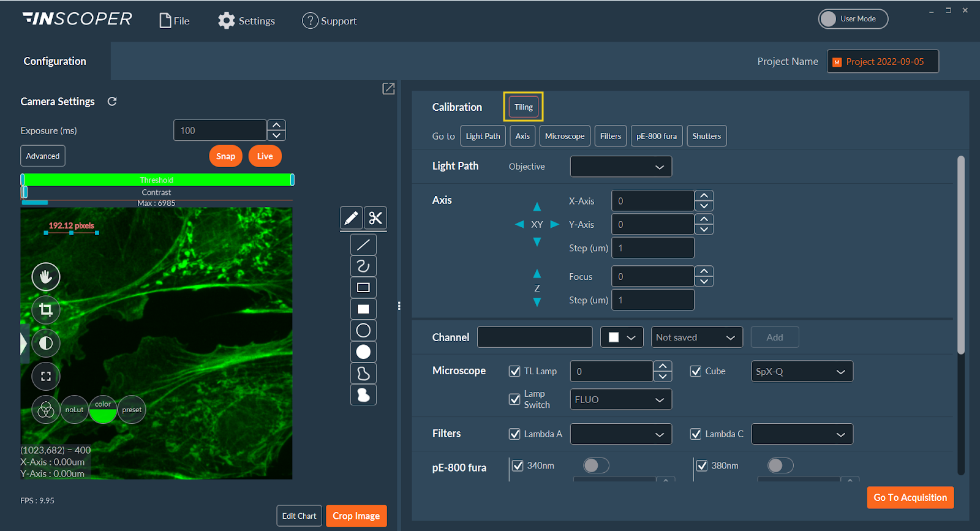
Task: Open the Objective dropdown
Action: click(x=620, y=167)
